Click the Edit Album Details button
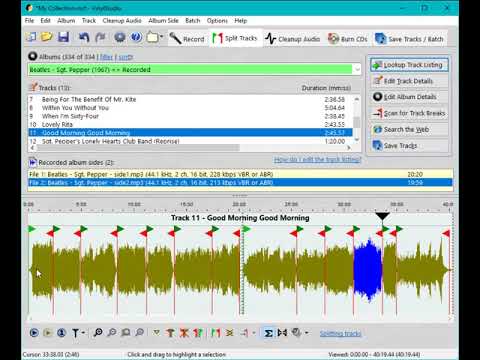Viewport: 480px width, 360px height. click(x=409, y=97)
